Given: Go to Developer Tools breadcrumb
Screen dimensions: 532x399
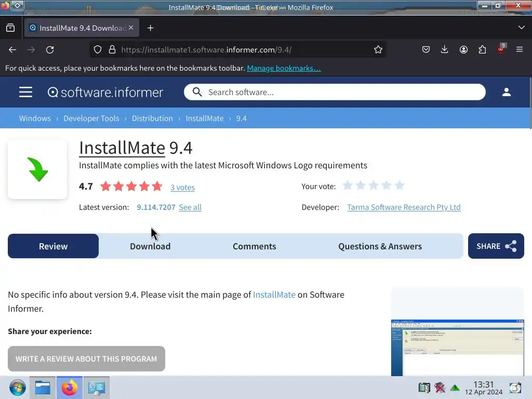Looking at the screenshot, I should [x=91, y=118].
